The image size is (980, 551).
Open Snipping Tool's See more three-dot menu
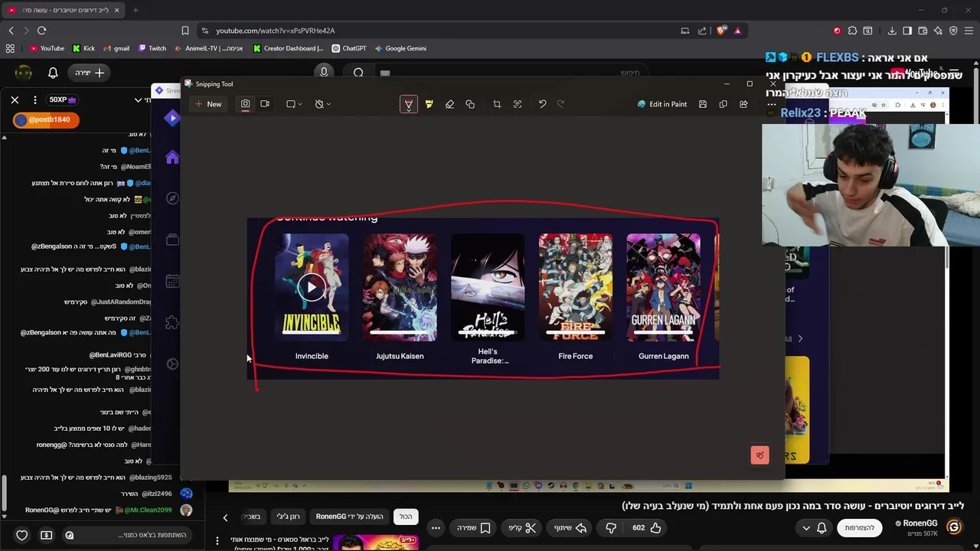point(771,104)
